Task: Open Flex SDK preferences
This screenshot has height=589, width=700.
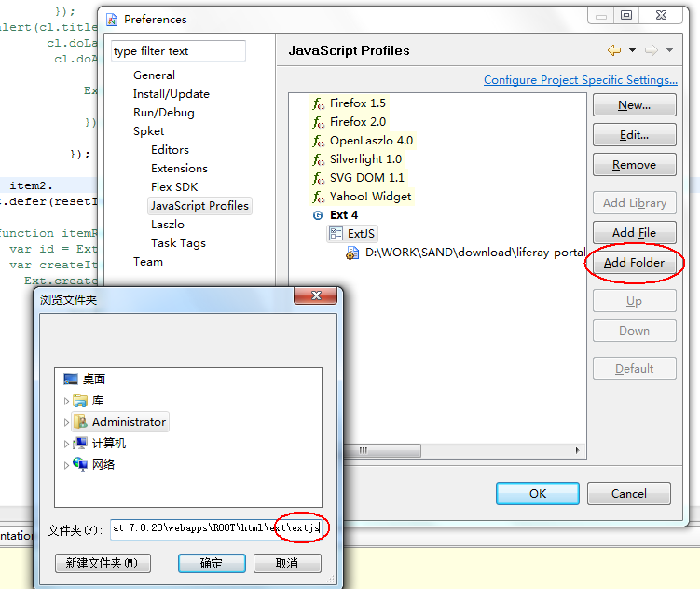Action: (174, 187)
